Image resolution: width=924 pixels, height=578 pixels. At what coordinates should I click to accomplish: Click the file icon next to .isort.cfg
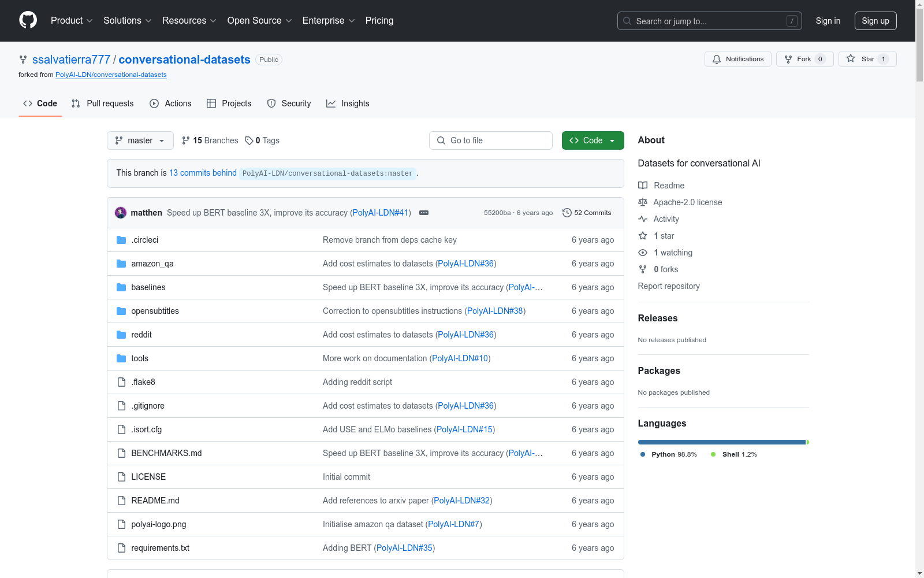click(x=121, y=429)
